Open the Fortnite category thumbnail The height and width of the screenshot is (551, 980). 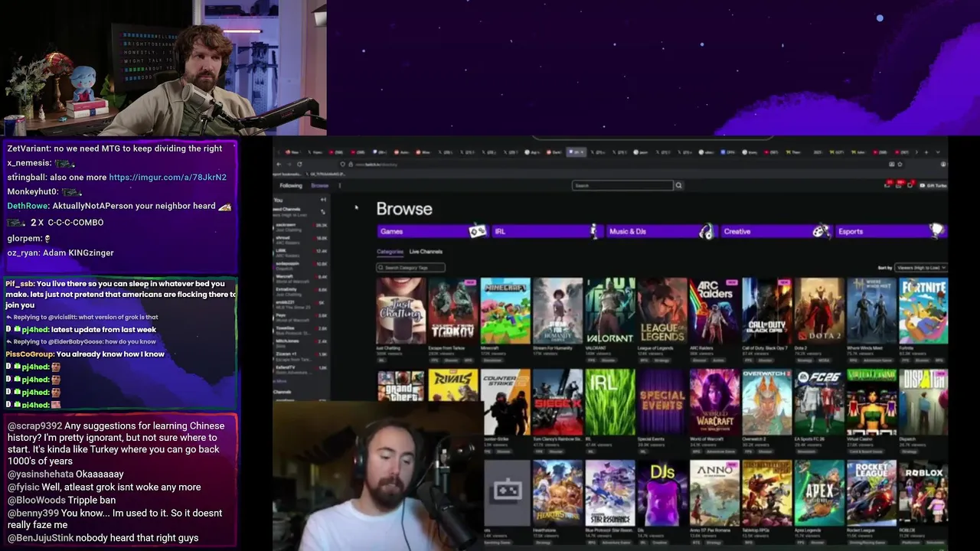pos(923,311)
